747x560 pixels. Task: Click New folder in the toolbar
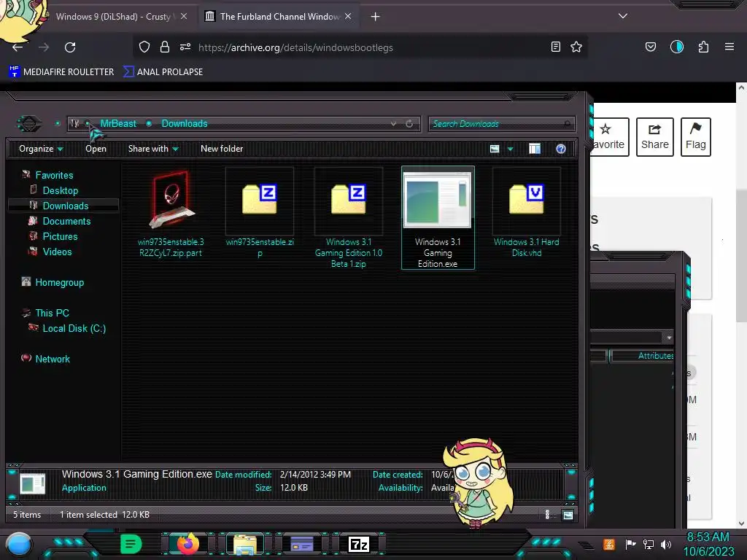pyautogui.click(x=222, y=149)
